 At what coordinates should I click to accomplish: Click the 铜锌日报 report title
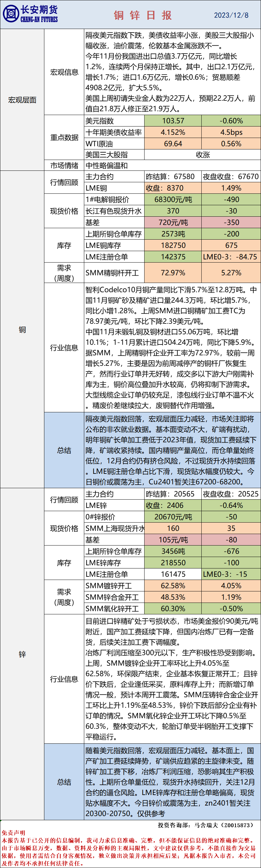tap(143, 15)
